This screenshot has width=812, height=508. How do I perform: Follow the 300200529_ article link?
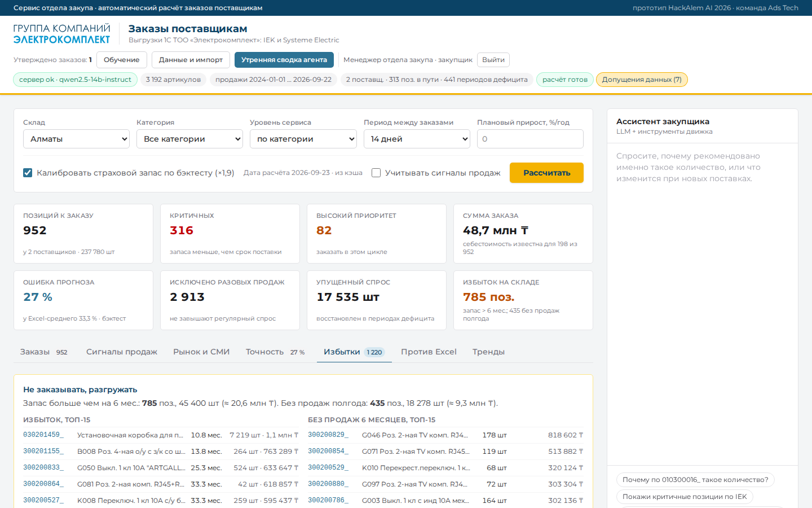click(x=328, y=468)
